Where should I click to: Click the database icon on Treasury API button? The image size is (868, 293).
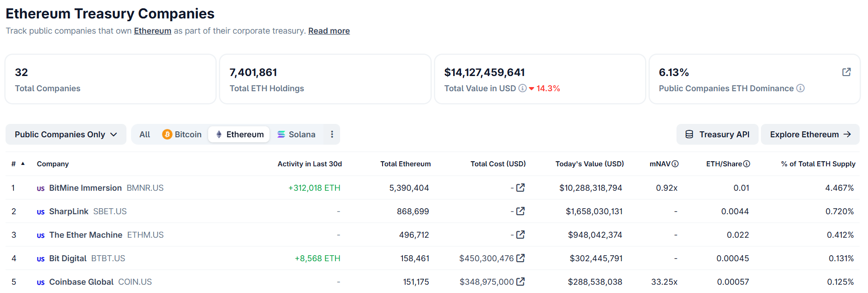click(689, 134)
